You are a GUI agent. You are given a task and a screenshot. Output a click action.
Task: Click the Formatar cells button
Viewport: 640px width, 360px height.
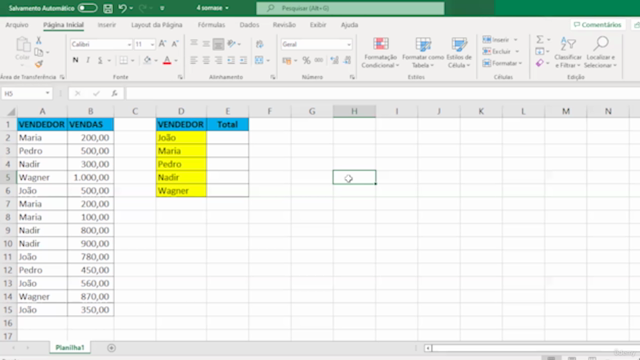(x=502, y=63)
